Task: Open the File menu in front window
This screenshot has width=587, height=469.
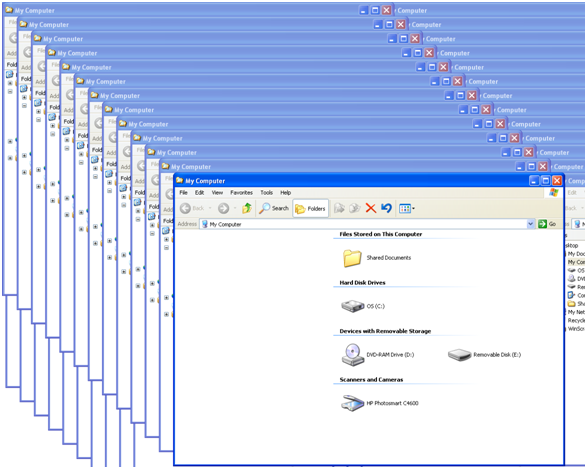Action: (x=183, y=193)
